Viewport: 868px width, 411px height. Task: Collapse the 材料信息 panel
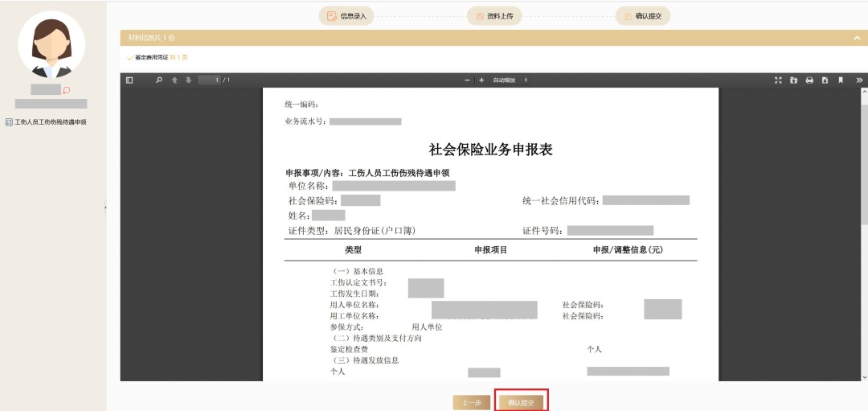[857, 38]
